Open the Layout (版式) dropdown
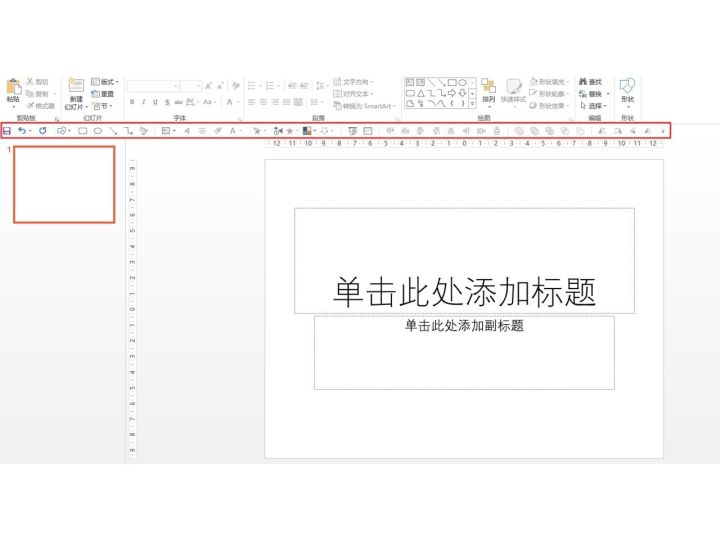720x540 pixels. (x=105, y=82)
